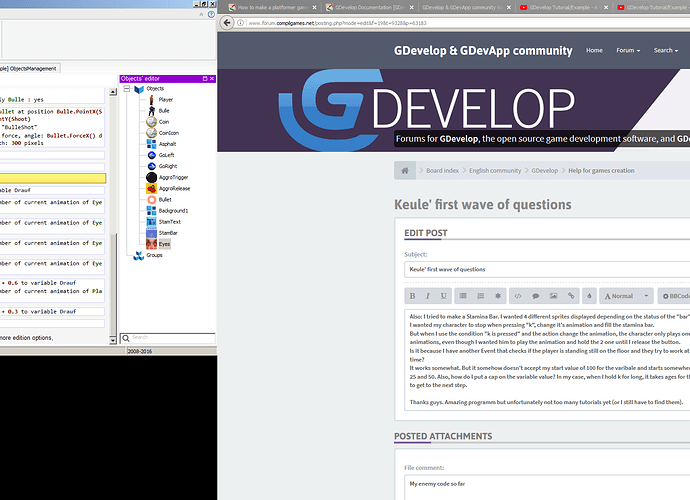Select CoinIcon object in Objects editor

coord(169,133)
